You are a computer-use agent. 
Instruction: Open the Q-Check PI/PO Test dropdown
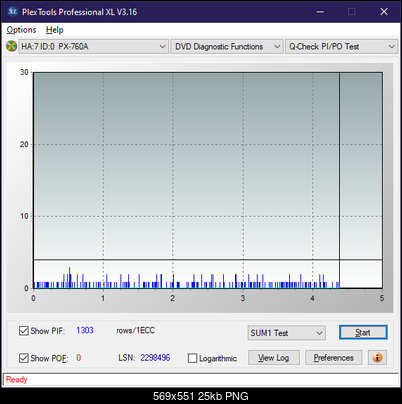pos(341,46)
